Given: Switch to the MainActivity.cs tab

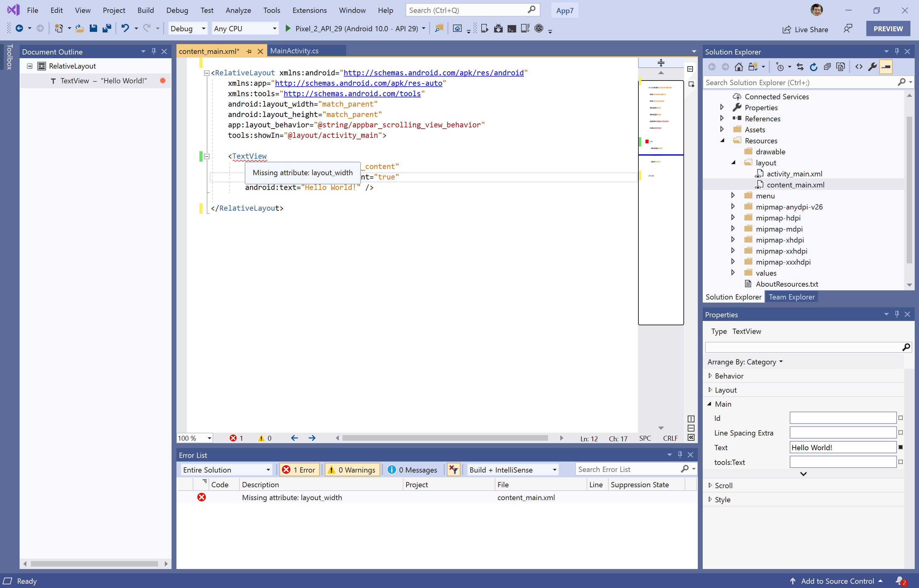Looking at the screenshot, I should point(294,50).
